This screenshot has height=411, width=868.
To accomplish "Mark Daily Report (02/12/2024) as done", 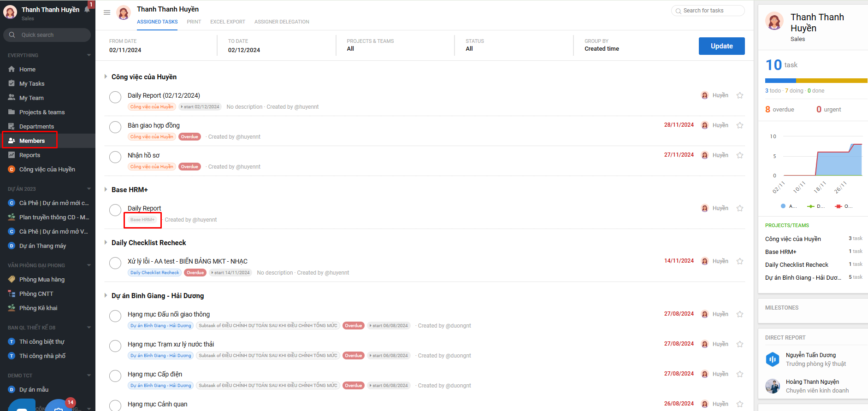I will 115,97.
